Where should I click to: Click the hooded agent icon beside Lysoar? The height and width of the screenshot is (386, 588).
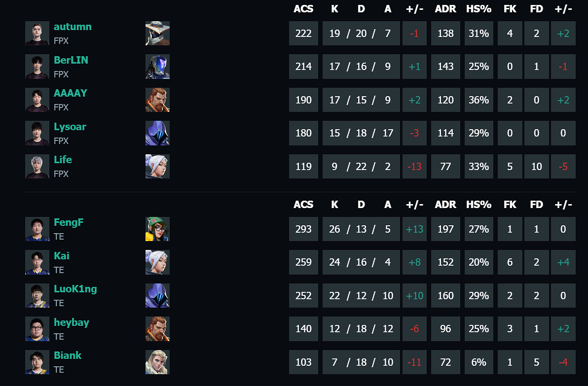[x=157, y=133]
